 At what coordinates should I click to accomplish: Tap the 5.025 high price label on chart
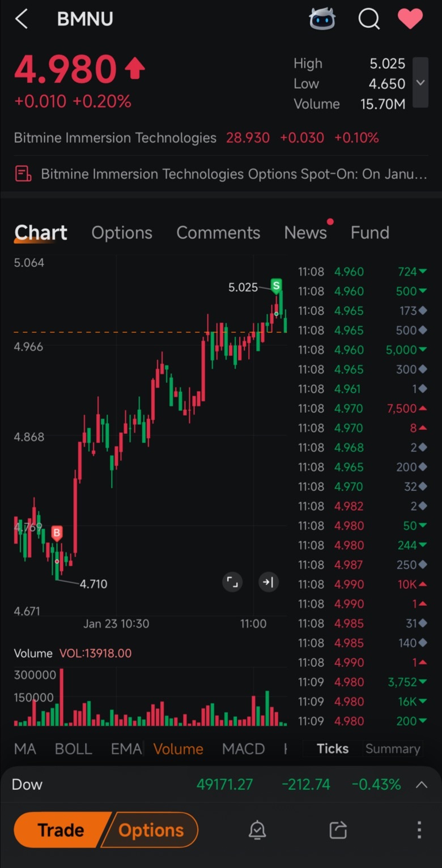point(243,288)
